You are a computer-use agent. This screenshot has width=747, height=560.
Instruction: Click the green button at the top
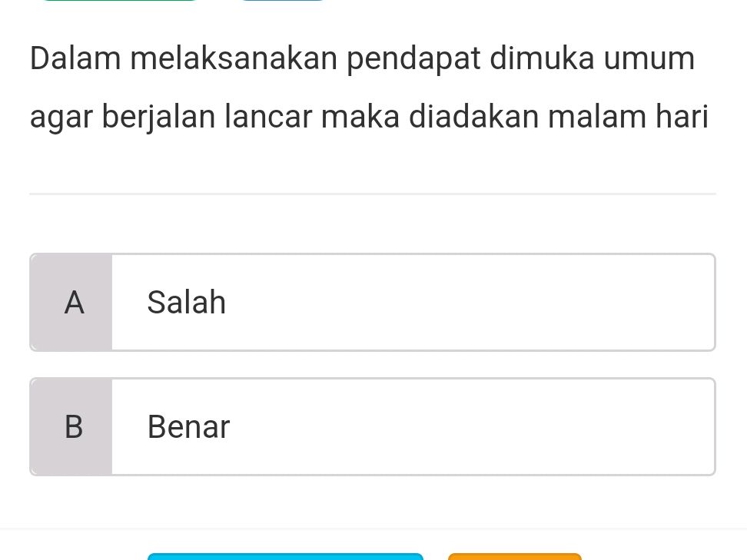pos(119,3)
